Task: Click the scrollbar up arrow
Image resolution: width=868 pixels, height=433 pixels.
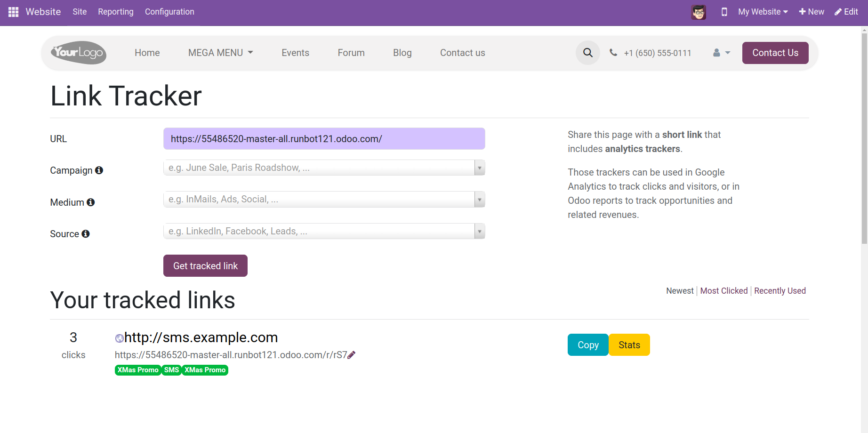Action: pos(864,30)
